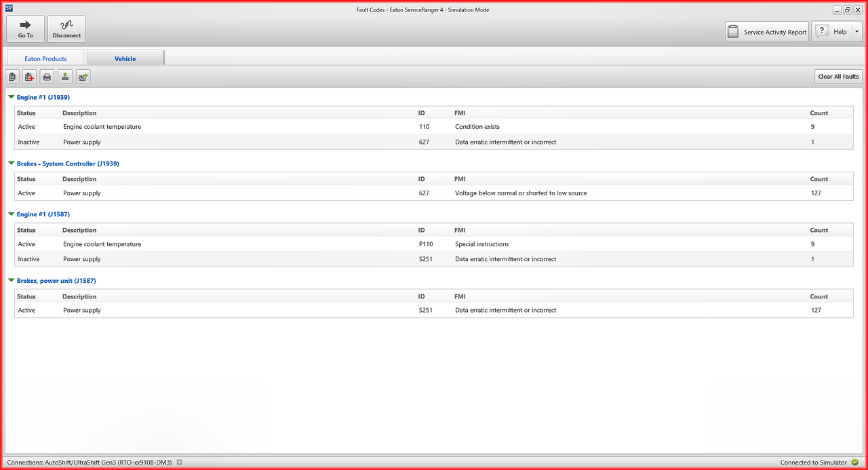Select the Vehicle tab
Image resolution: width=868 pixels, height=470 pixels.
[x=125, y=58]
